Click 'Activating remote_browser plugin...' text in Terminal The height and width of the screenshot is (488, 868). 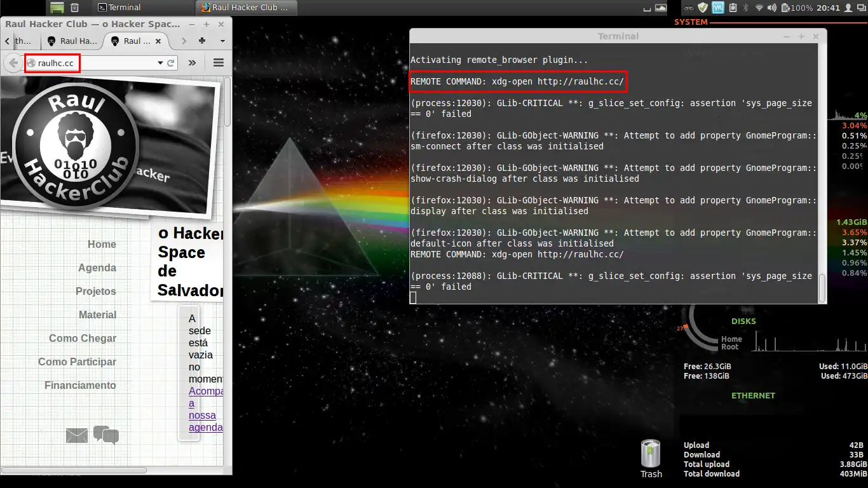click(x=499, y=60)
